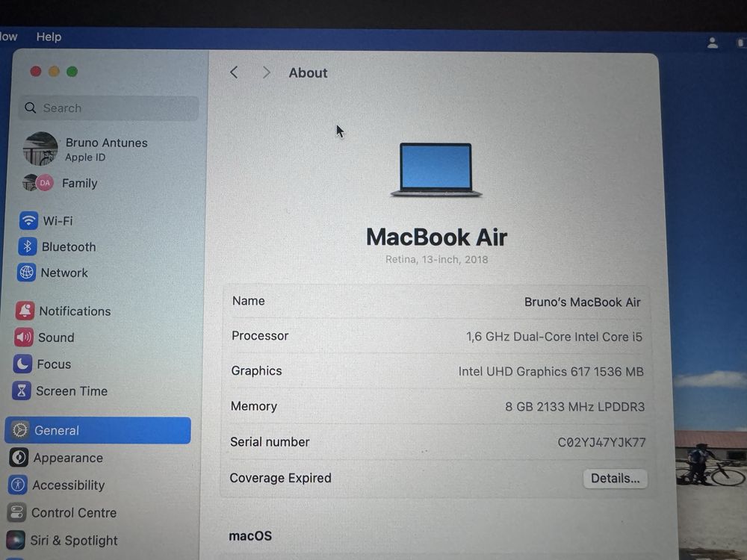Open the Wi-Fi settings icon
Image resolution: width=747 pixels, height=560 pixels.
point(28,220)
